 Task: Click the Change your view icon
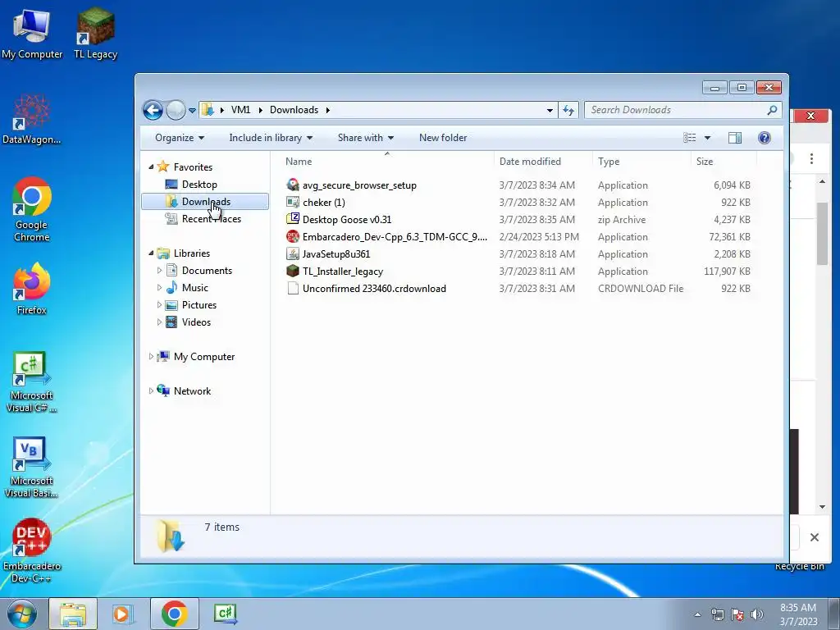pyautogui.click(x=689, y=138)
